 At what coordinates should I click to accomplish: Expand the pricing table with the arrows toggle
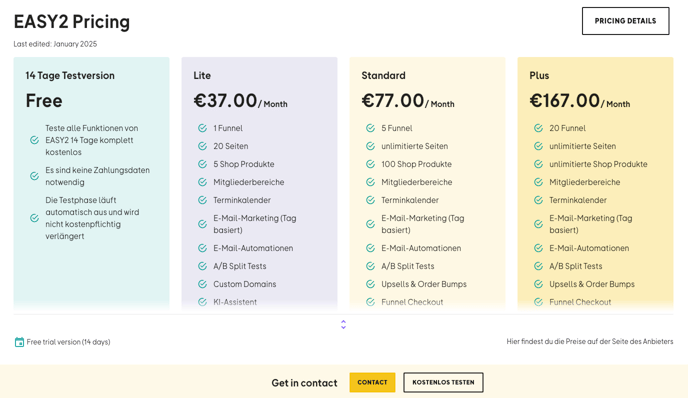[344, 325]
